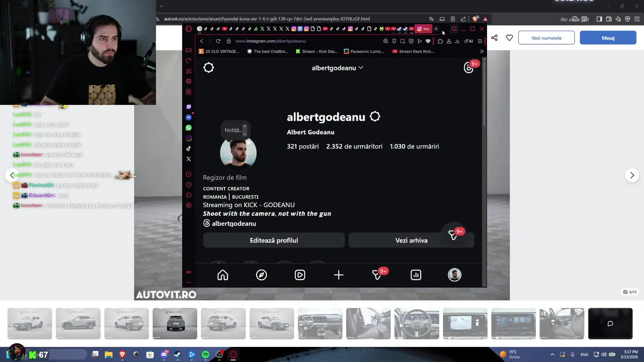Open Instagram in Opera GX sidebar
This screenshot has width=644, height=362.
click(189, 138)
